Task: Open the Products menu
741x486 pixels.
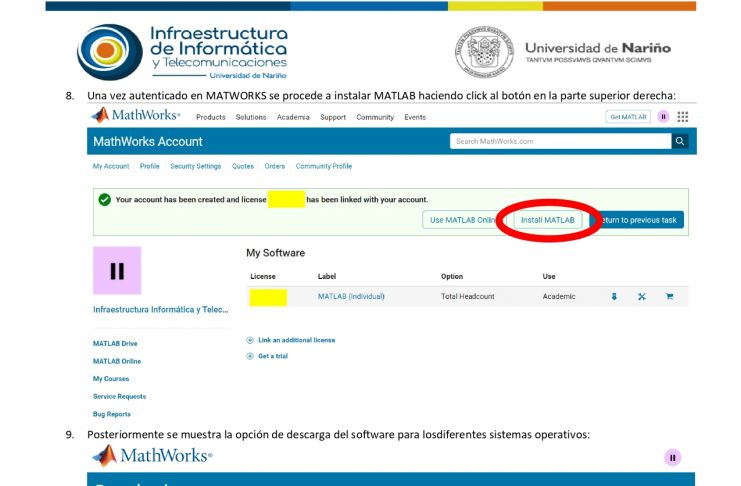Action: pyautogui.click(x=211, y=117)
